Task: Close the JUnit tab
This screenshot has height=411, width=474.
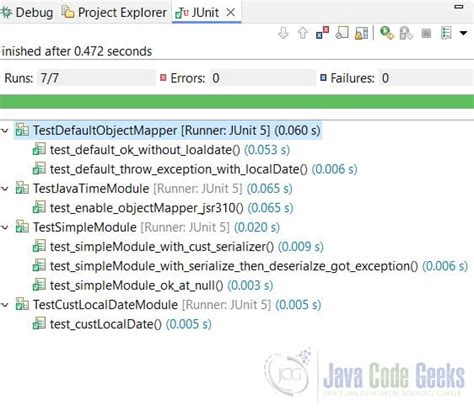Action: click(x=231, y=13)
